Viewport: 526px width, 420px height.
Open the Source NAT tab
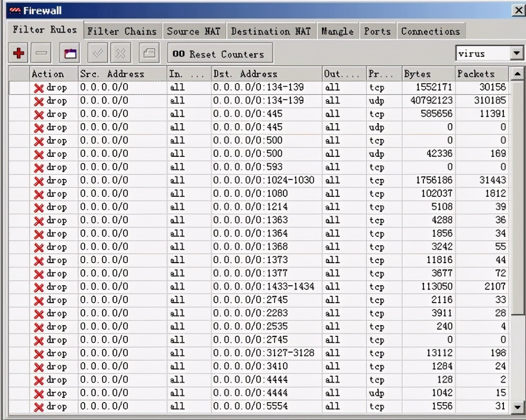tap(194, 31)
